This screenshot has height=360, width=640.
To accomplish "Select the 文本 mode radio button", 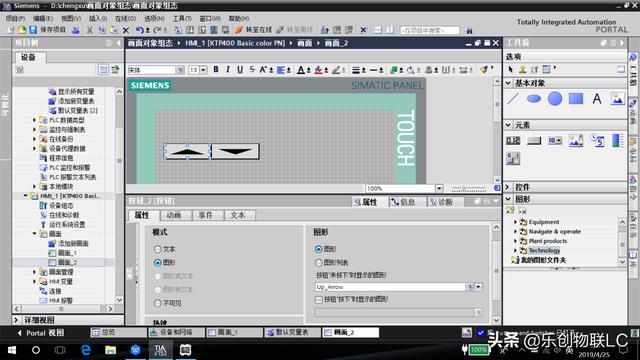I will 158,249.
